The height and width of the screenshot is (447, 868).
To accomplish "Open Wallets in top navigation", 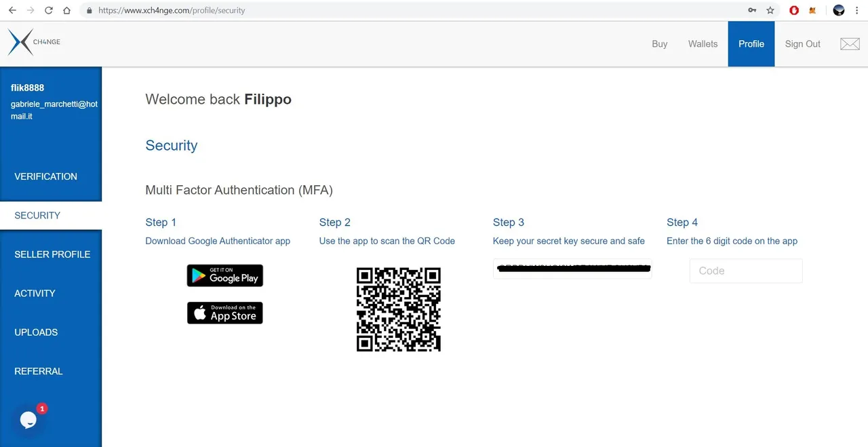I will (703, 44).
